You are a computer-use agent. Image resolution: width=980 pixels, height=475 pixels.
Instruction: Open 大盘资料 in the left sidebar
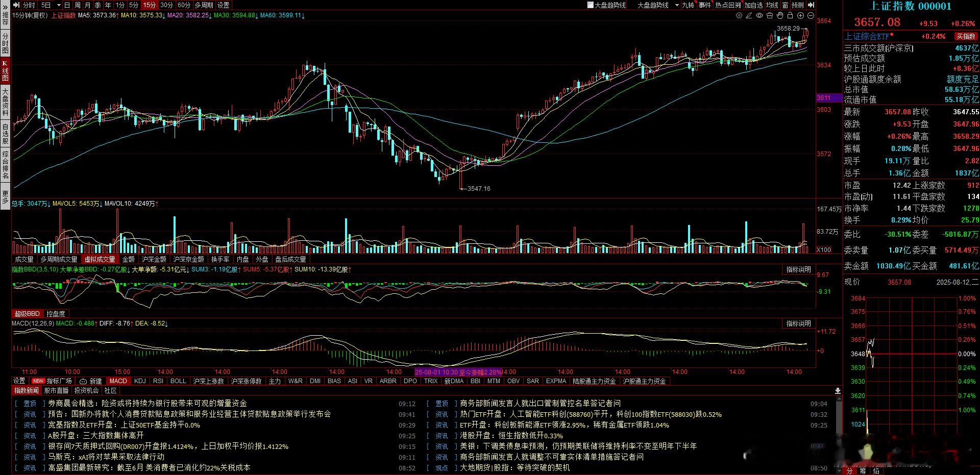5,102
